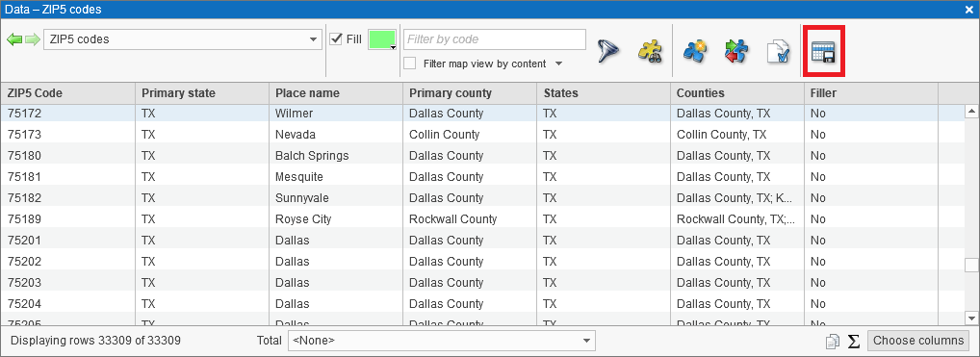
Task: Click the document with checkmark icon
Action: (x=778, y=51)
